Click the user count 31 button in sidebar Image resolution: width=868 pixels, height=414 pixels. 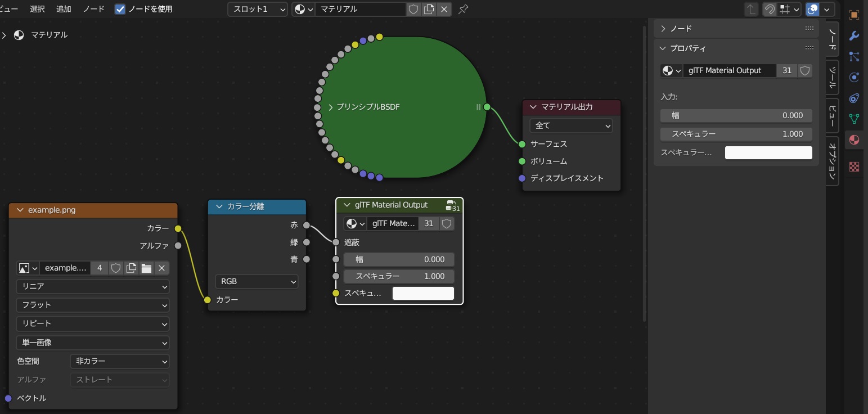click(787, 70)
